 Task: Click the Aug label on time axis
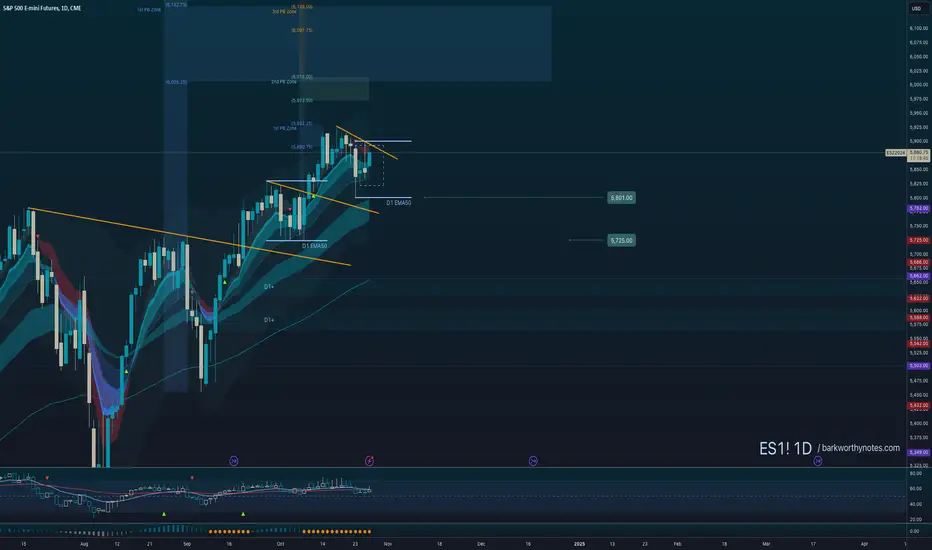(x=84, y=543)
